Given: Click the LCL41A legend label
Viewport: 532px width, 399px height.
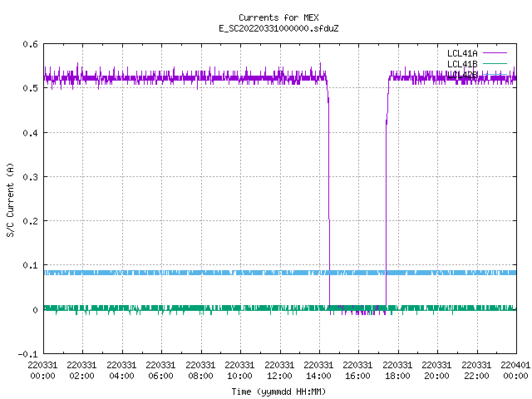Looking at the screenshot, I should coord(462,53).
